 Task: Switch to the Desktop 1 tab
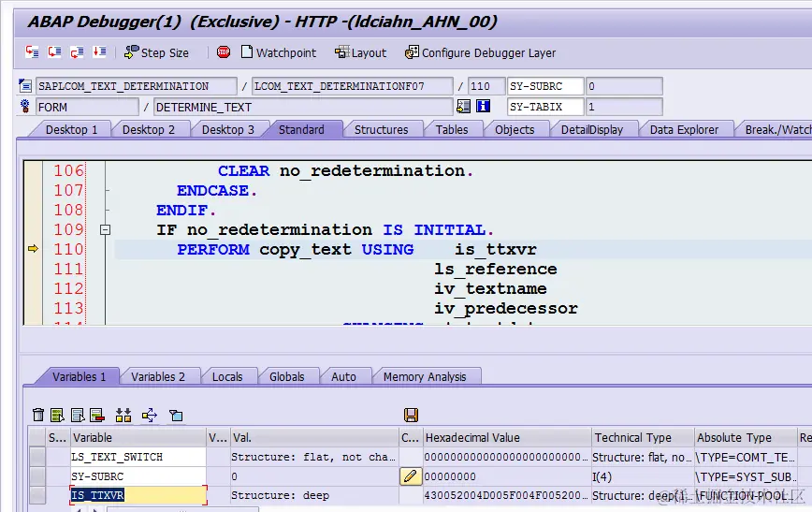[x=71, y=129]
